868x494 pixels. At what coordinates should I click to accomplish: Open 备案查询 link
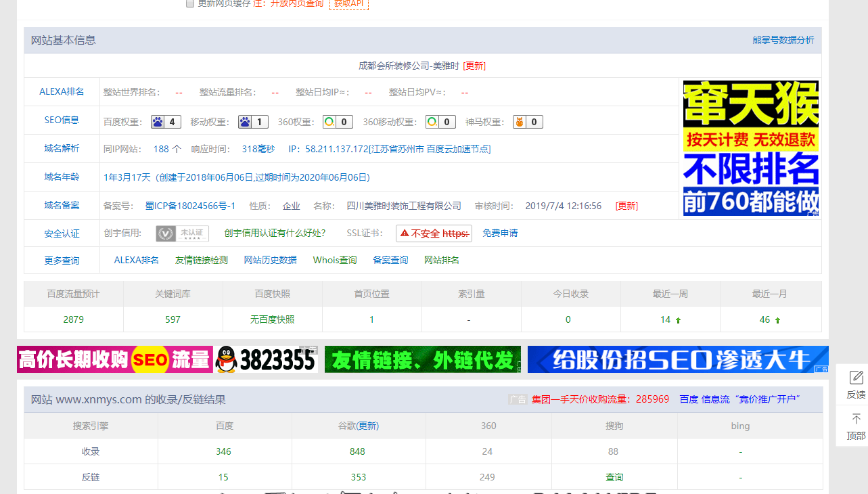[x=390, y=260]
